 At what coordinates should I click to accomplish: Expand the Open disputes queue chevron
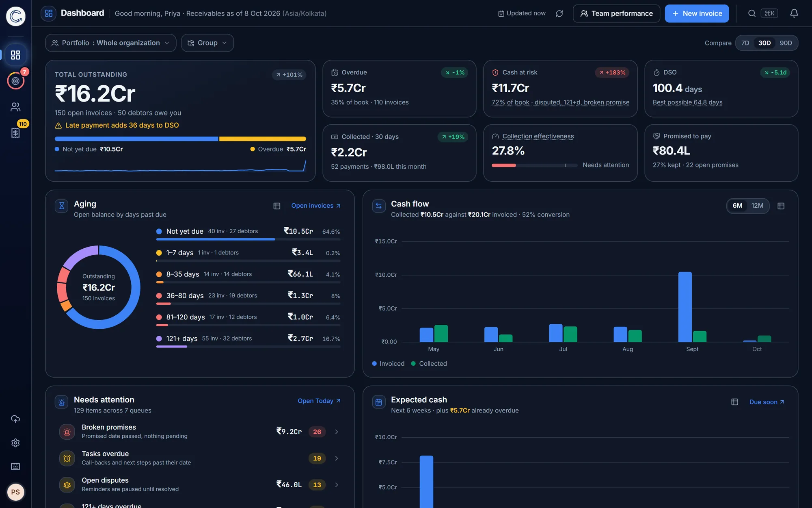[x=337, y=485]
